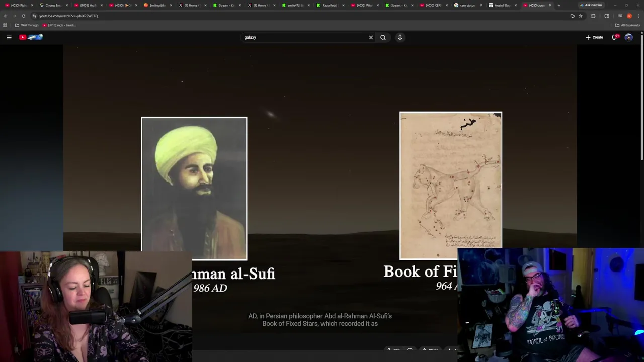Expand the All Bookmarks folder
Viewport: 644px width, 362px height.
point(627,25)
